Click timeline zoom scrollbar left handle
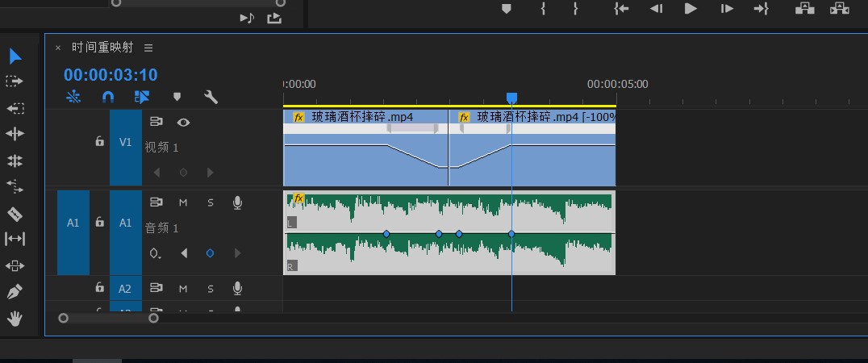 (64, 318)
